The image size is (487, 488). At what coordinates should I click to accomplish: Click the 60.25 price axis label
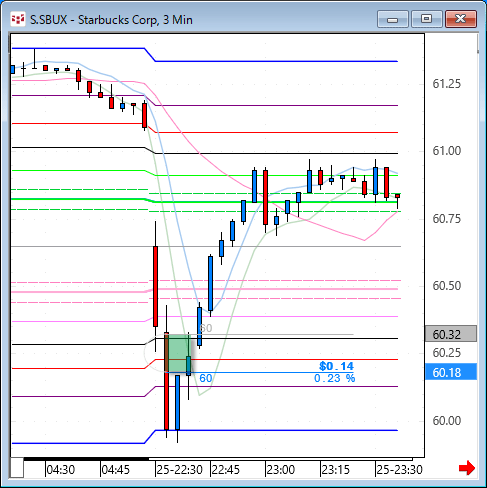[x=447, y=353]
